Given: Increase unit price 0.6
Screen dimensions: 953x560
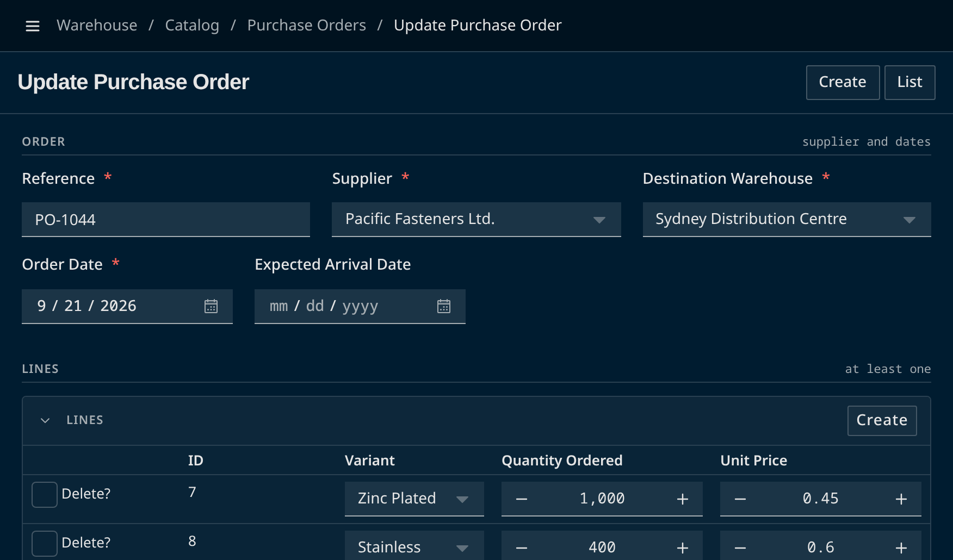Looking at the screenshot, I should [x=901, y=547].
